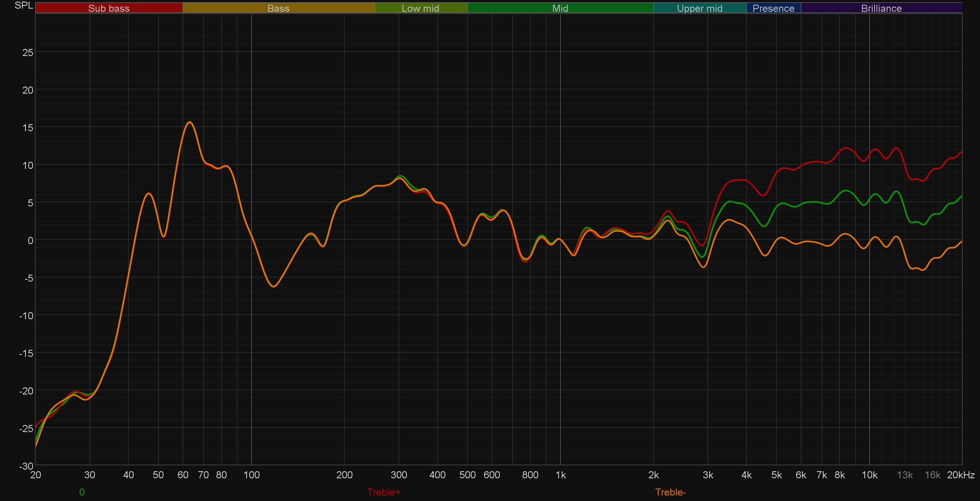This screenshot has height=501, width=980.
Task: Select the Presence band header
Action: [773, 8]
